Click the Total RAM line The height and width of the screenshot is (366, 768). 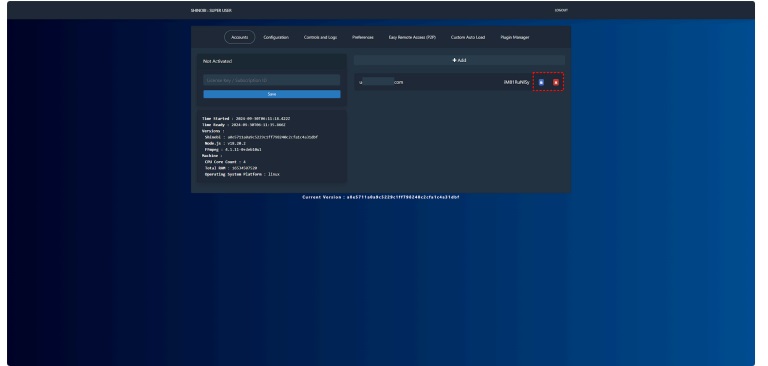click(231, 168)
